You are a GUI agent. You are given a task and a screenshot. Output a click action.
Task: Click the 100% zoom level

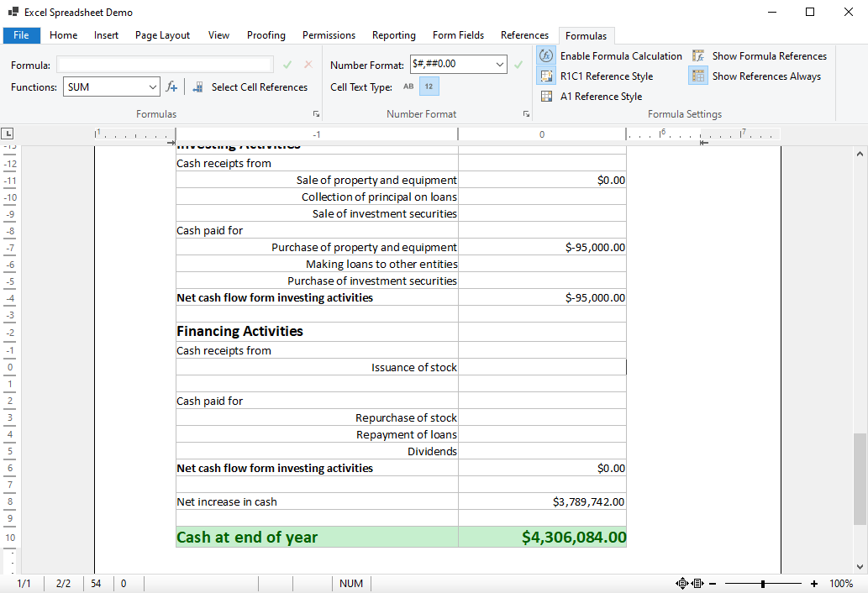click(841, 584)
